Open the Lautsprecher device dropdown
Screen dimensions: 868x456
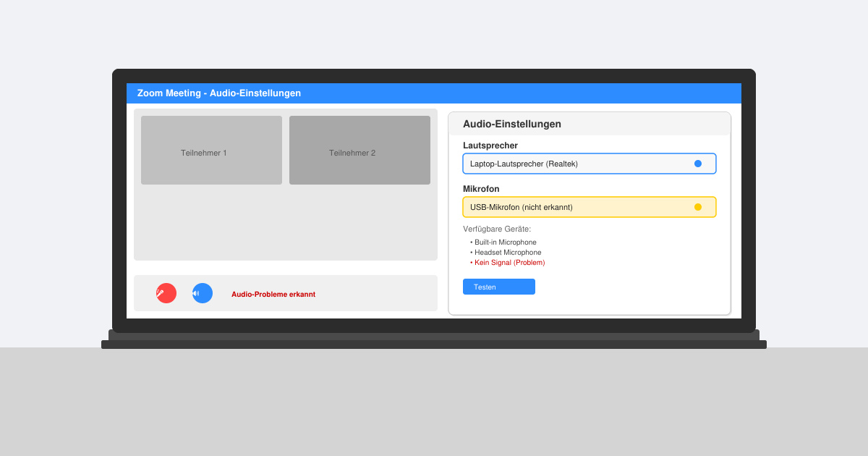pos(590,164)
